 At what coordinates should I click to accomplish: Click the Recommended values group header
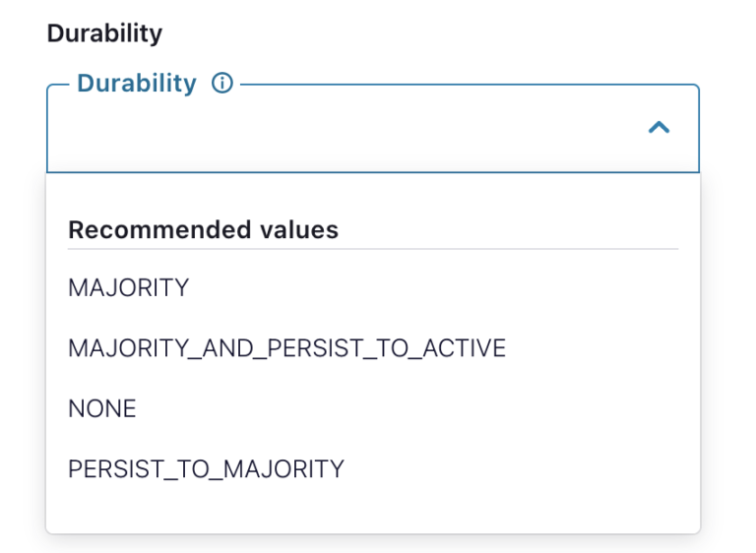point(203,230)
